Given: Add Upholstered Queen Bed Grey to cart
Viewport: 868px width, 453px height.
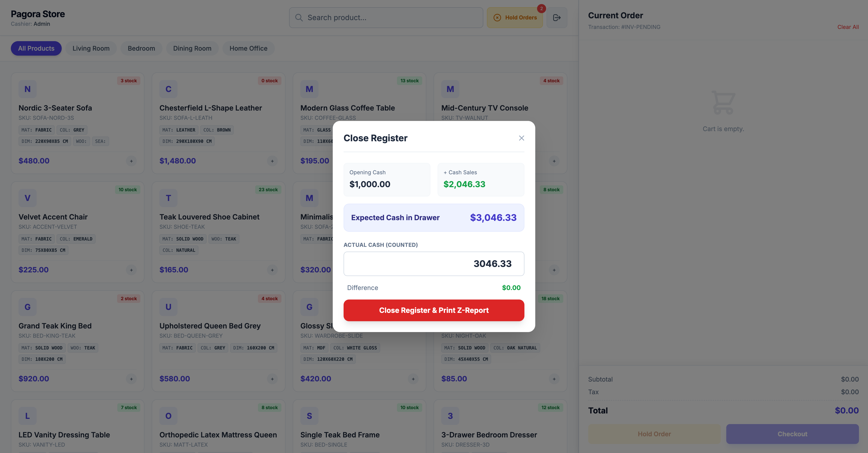Looking at the screenshot, I should 272,379.
